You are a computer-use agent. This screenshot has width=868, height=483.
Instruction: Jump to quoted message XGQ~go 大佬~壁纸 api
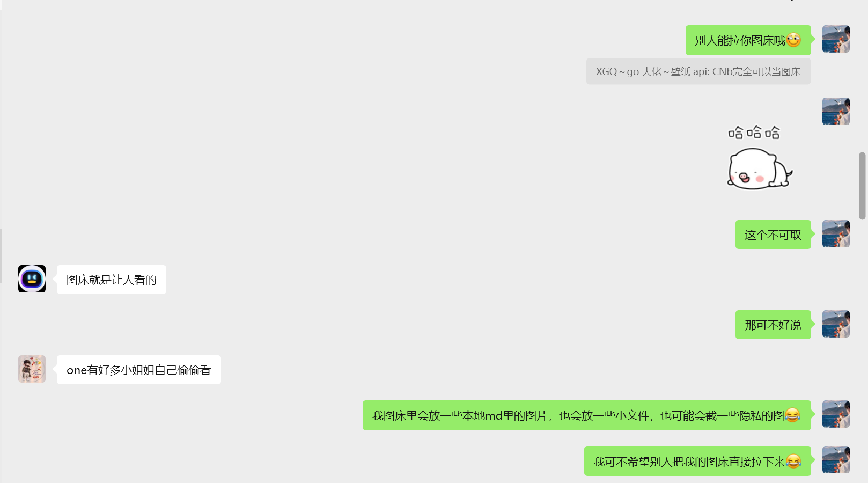coord(698,71)
